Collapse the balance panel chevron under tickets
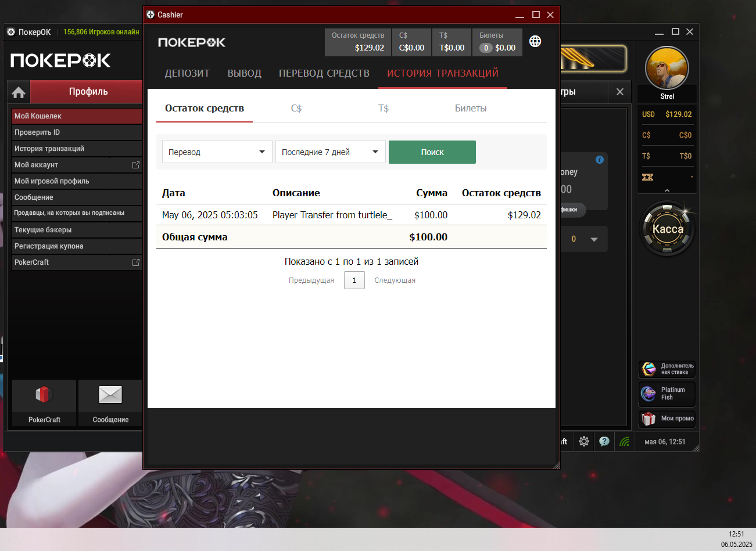The height and width of the screenshot is (551, 756). pyautogui.click(x=667, y=190)
